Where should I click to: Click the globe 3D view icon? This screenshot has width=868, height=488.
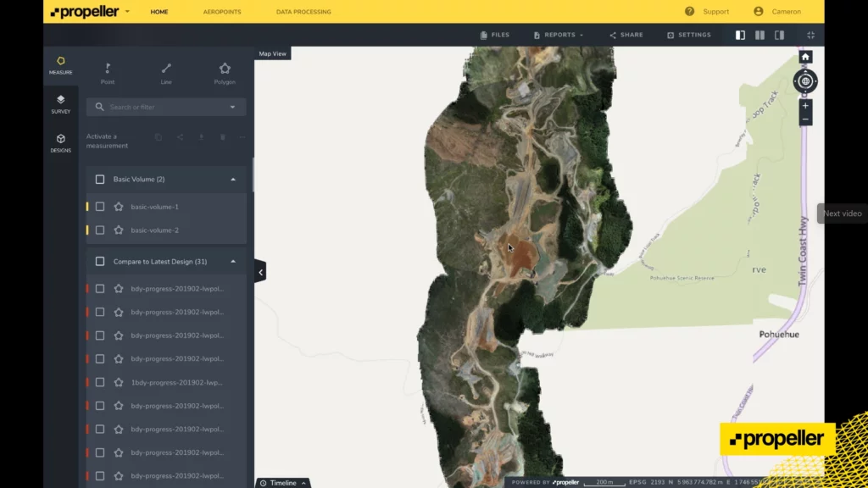tap(805, 81)
